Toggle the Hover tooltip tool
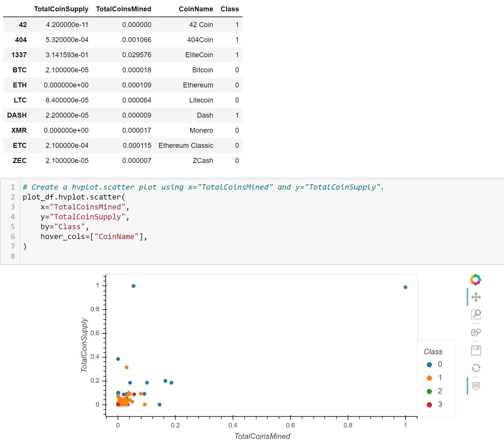Viewport: 504px width, 442px height. [x=476, y=386]
